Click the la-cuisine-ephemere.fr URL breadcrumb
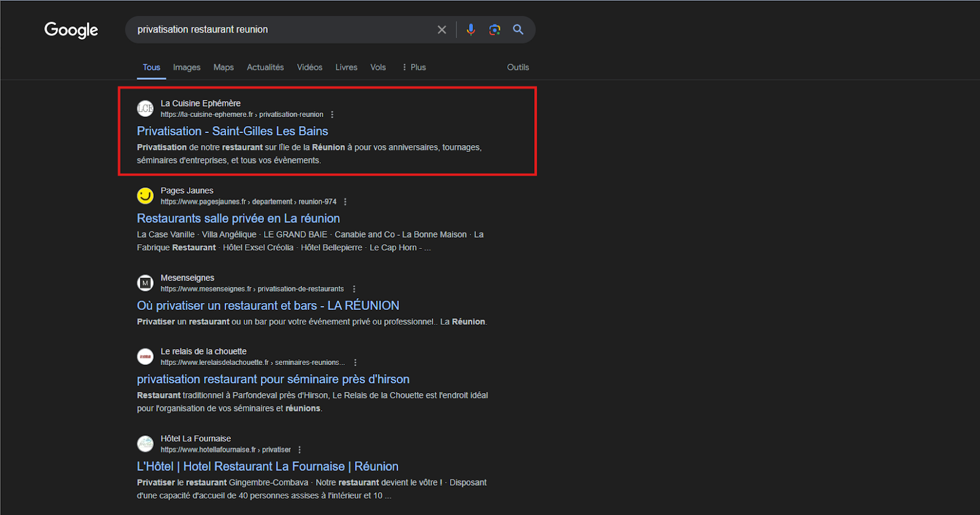Image resolution: width=980 pixels, height=515 pixels. [x=242, y=115]
